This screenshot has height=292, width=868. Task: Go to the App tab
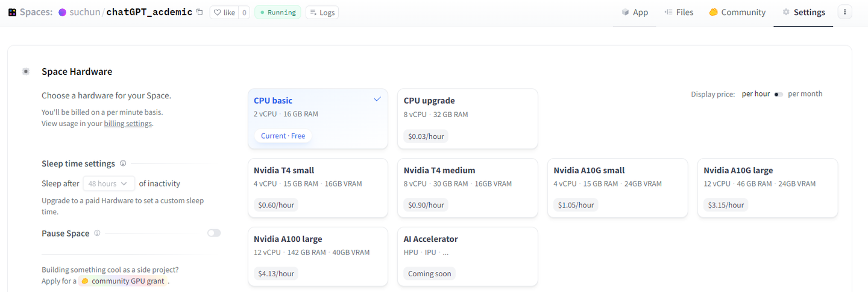click(x=635, y=12)
